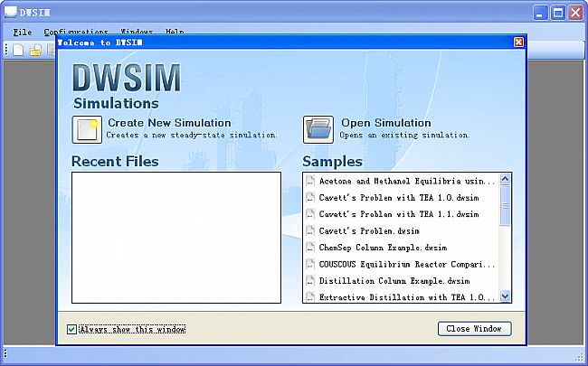Click file icon beside ChemSep Column Example
The width and height of the screenshot is (588, 366).
pyautogui.click(x=310, y=248)
